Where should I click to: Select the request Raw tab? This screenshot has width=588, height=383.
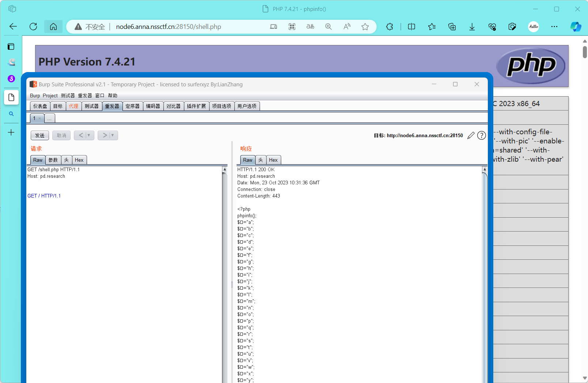pos(38,160)
